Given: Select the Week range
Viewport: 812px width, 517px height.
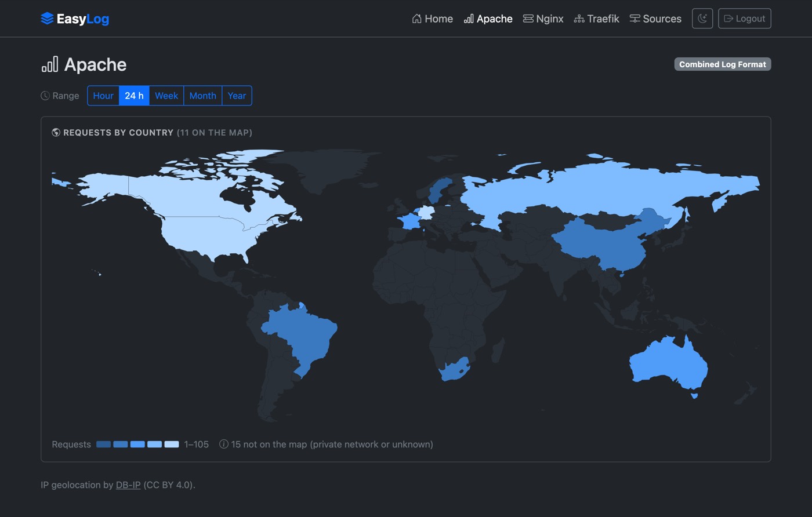Looking at the screenshot, I should [x=166, y=96].
